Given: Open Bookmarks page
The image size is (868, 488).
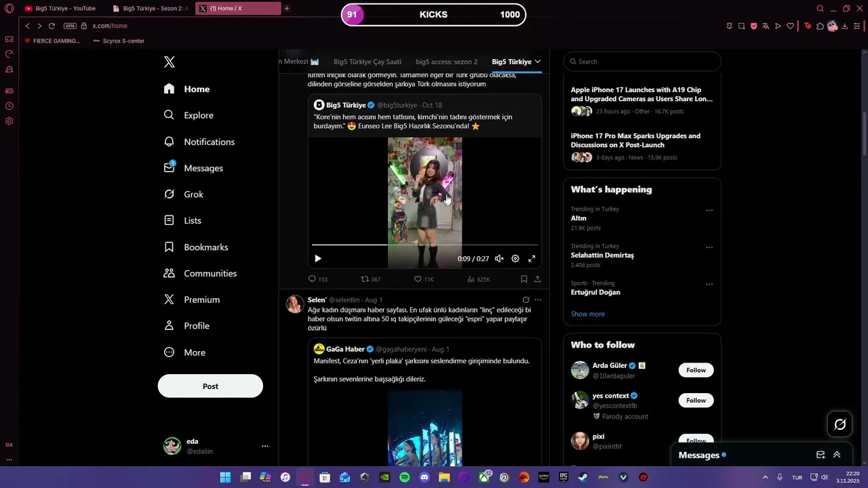Looking at the screenshot, I should tap(196, 247).
